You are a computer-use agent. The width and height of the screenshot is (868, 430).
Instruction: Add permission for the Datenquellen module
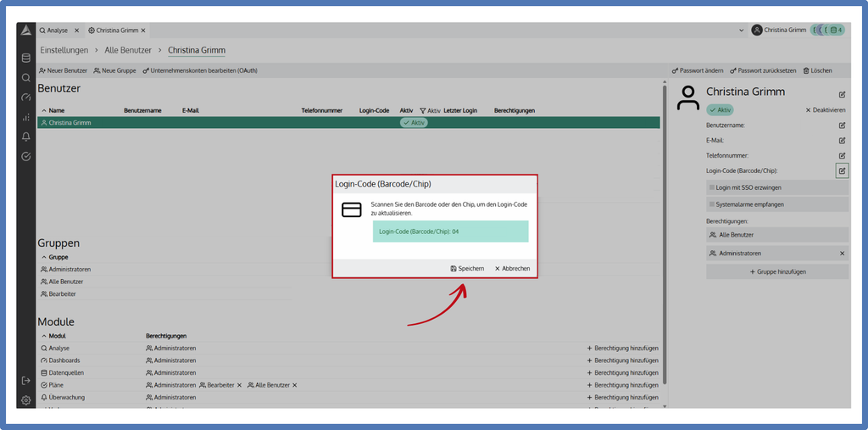622,373
